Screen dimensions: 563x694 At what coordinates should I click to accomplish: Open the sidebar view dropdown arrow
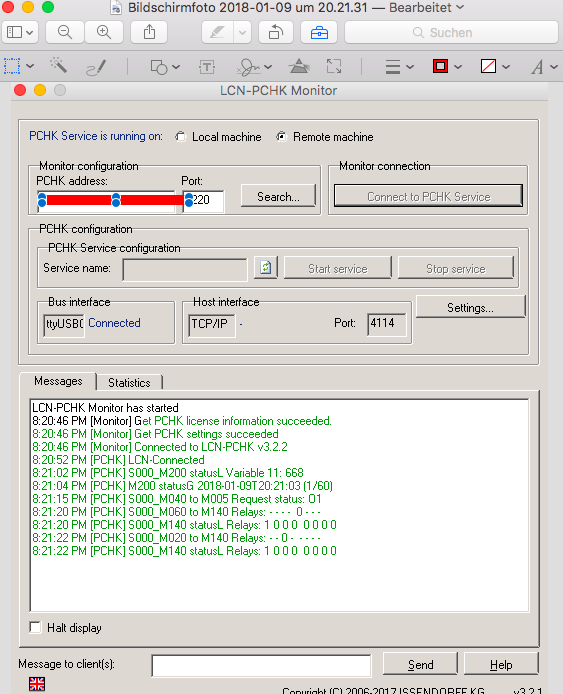click(30, 33)
